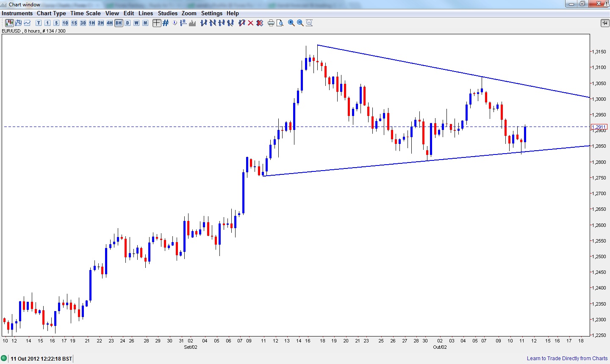Click the zoom in magnifier
Image resolution: width=610 pixels, height=364 pixels.
tap(291, 23)
